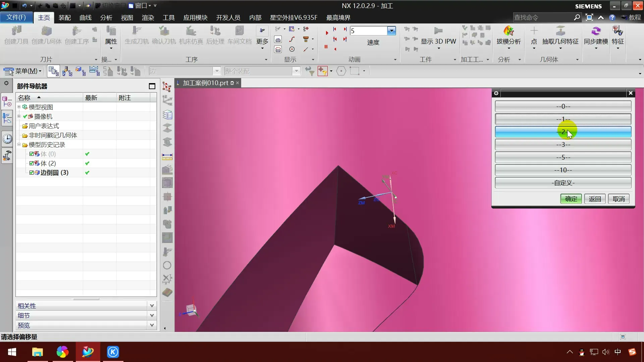Expand the 相关性 panel section

[152, 306]
